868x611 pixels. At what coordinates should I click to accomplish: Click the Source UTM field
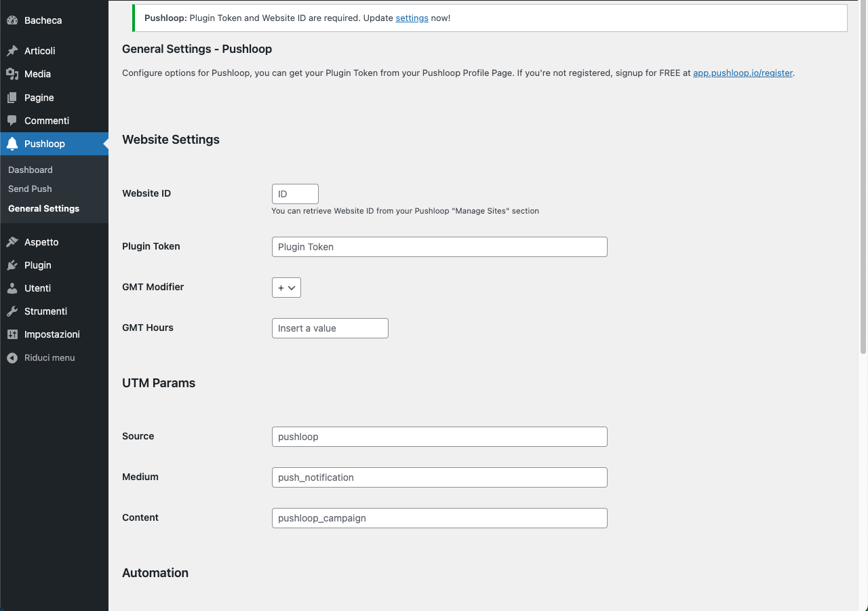point(439,437)
